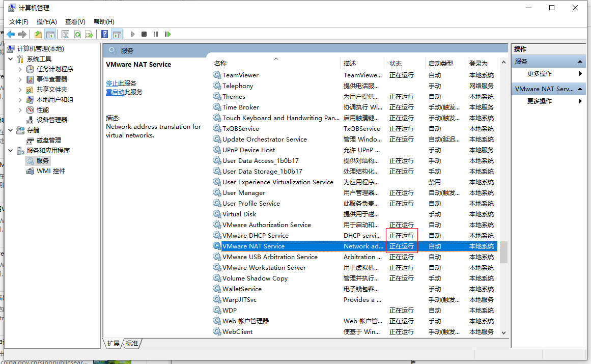Select the User Profile Service row
Screen dimensions: 591x364
[354, 204]
